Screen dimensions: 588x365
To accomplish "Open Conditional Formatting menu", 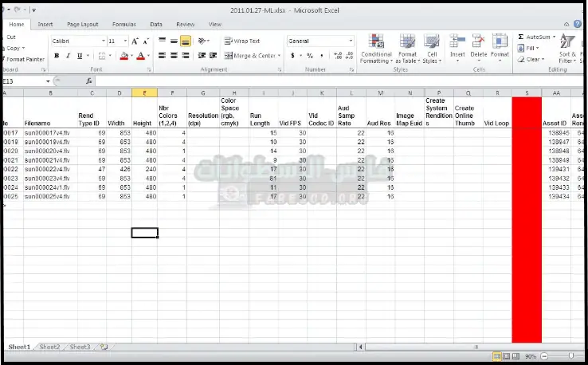I will [x=376, y=49].
